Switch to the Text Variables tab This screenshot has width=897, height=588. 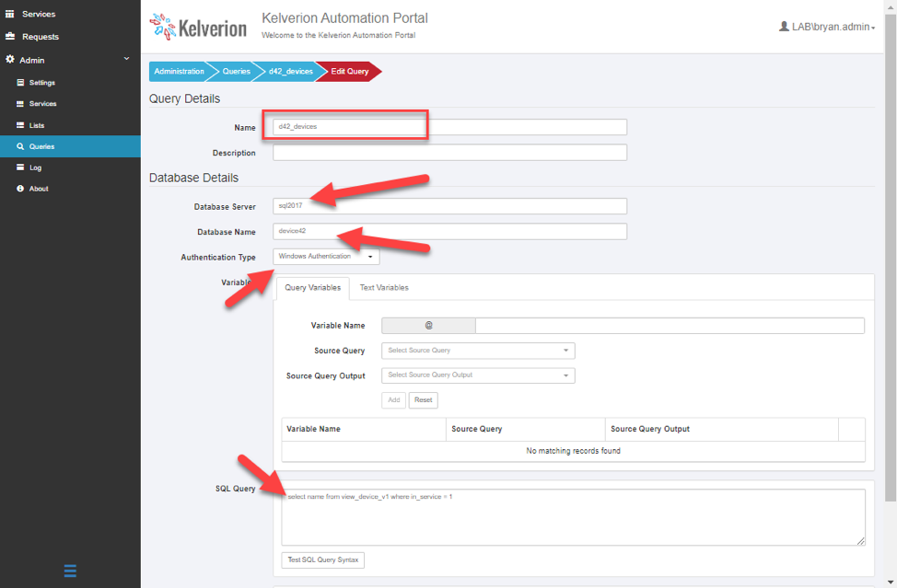384,288
